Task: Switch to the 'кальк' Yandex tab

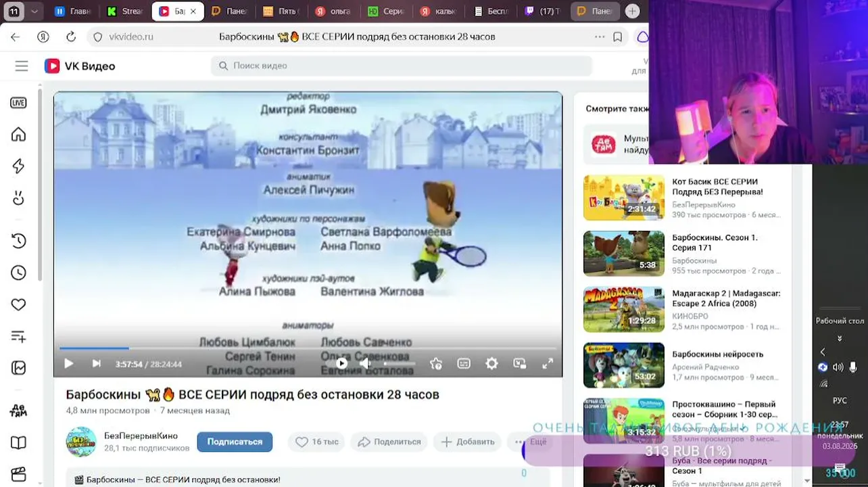Action: pos(439,11)
